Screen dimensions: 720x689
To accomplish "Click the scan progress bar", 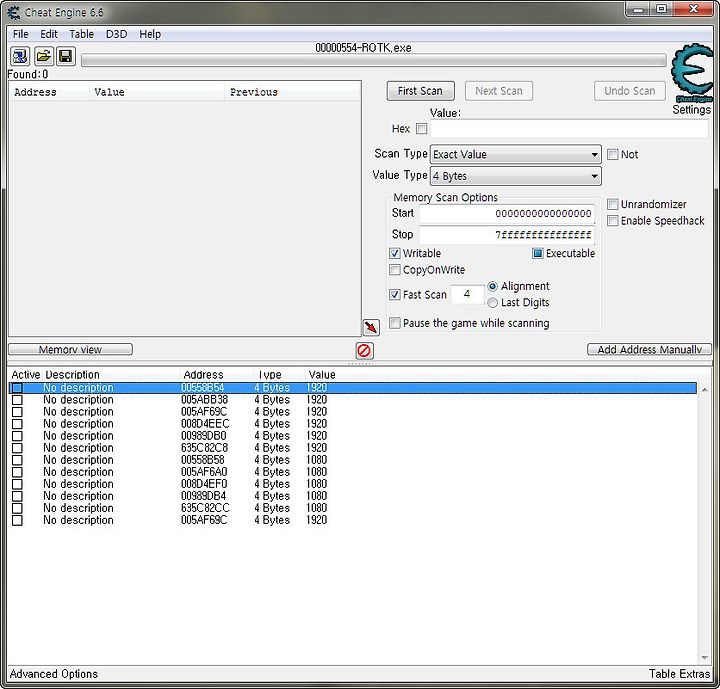I will (x=374, y=60).
